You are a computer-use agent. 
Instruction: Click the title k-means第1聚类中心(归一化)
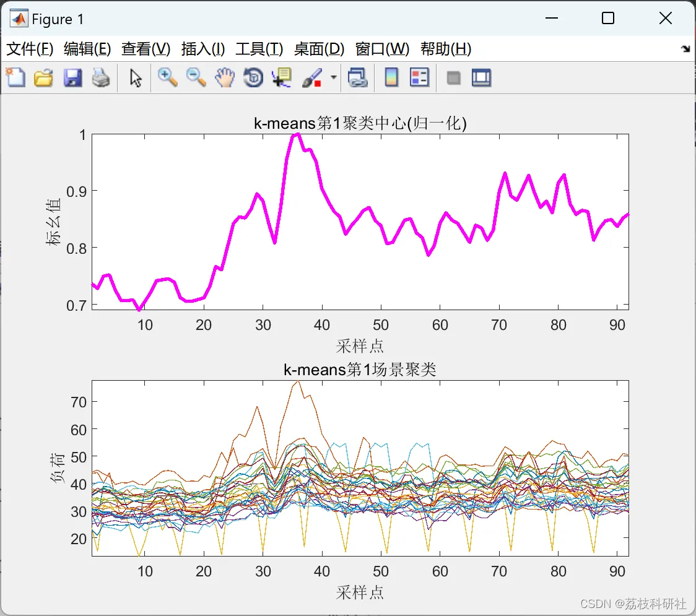point(360,123)
